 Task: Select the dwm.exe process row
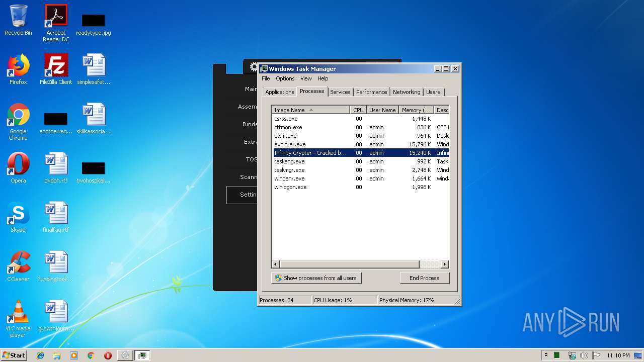(x=360, y=136)
